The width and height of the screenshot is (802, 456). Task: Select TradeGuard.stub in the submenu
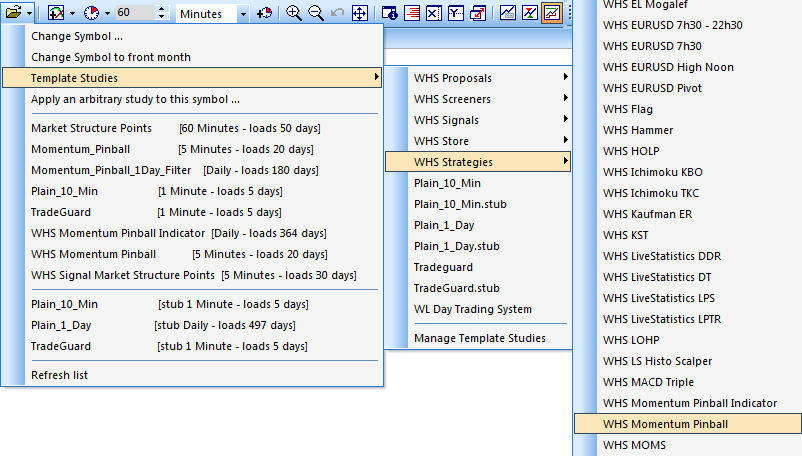tap(478, 288)
